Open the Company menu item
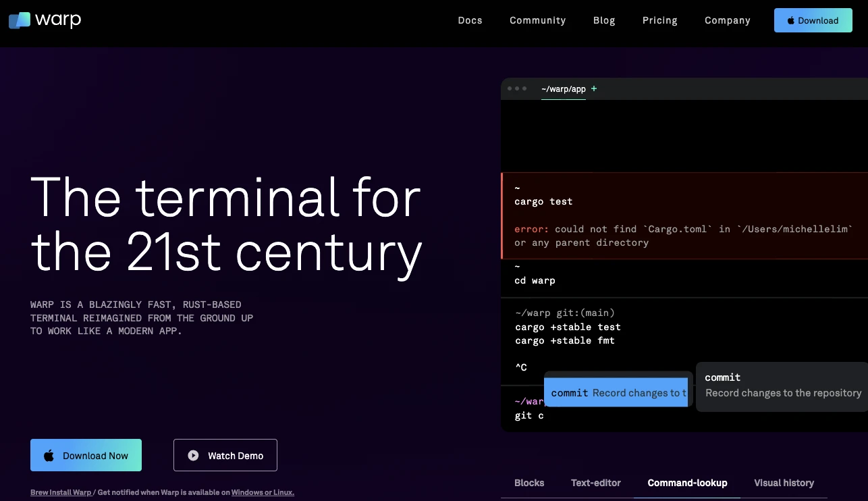This screenshot has width=868, height=501. click(727, 20)
